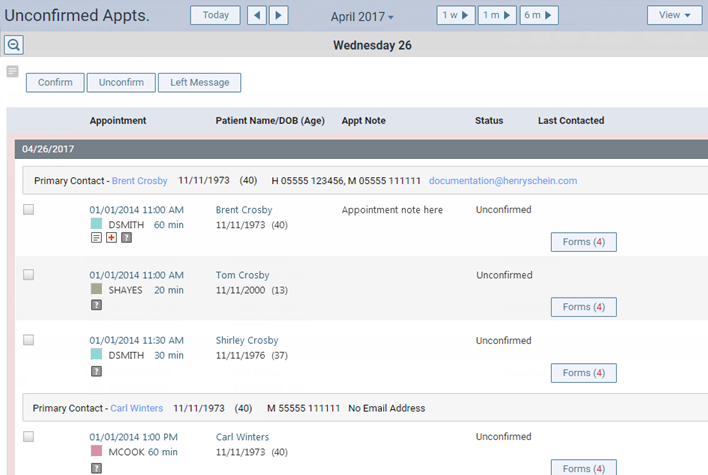
Task: Click question mark icon under Shirley Crosby appointment
Action: [x=96, y=370]
